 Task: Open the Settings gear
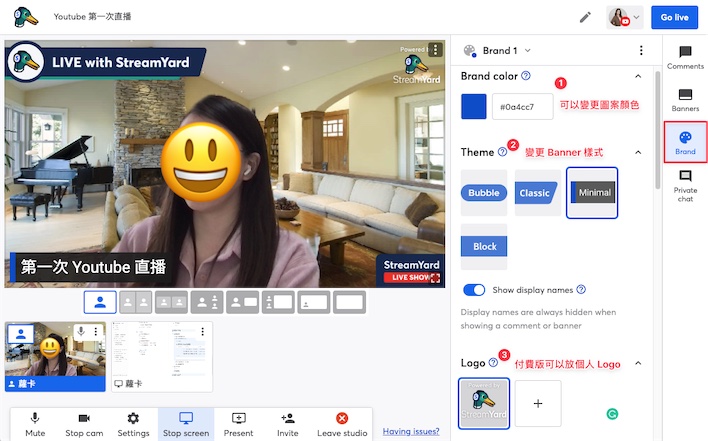click(133, 424)
